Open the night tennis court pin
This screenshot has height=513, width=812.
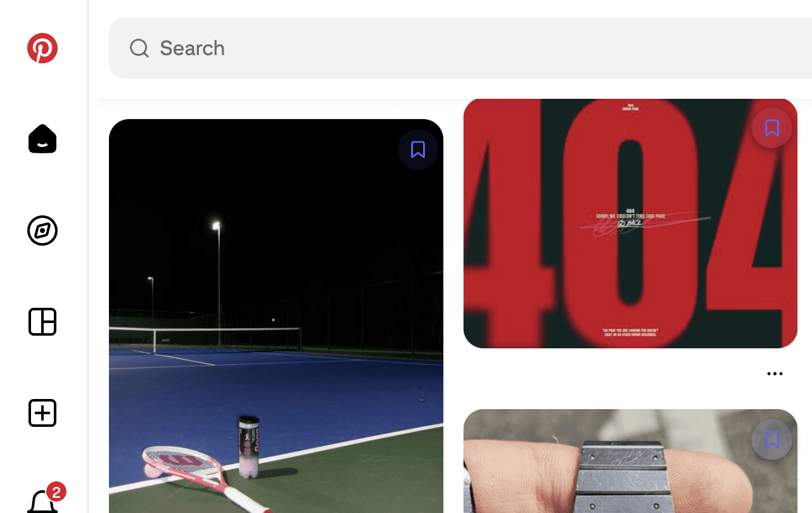pos(276,316)
